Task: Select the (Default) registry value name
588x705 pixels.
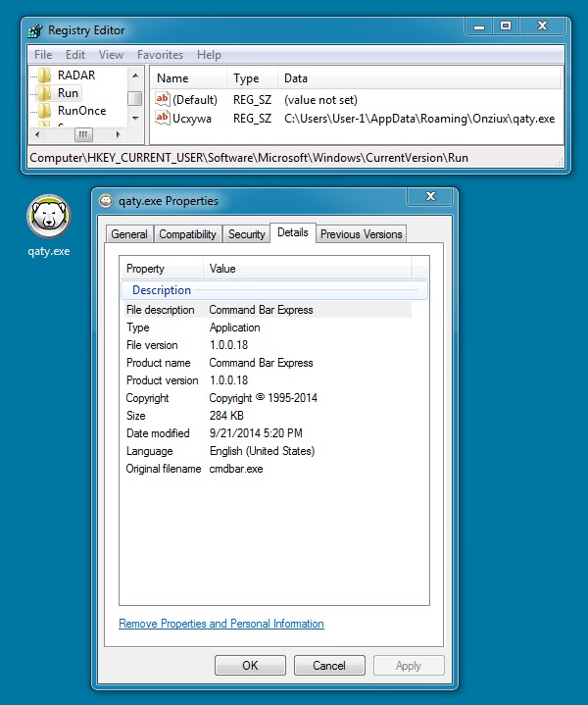Action: pos(195,100)
